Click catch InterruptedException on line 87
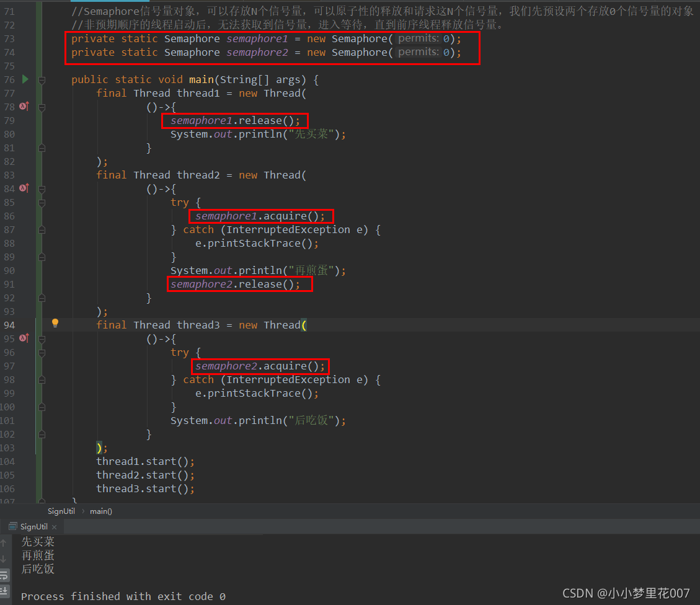The image size is (700, 605). pyautogui.click(x=281, y=230)
